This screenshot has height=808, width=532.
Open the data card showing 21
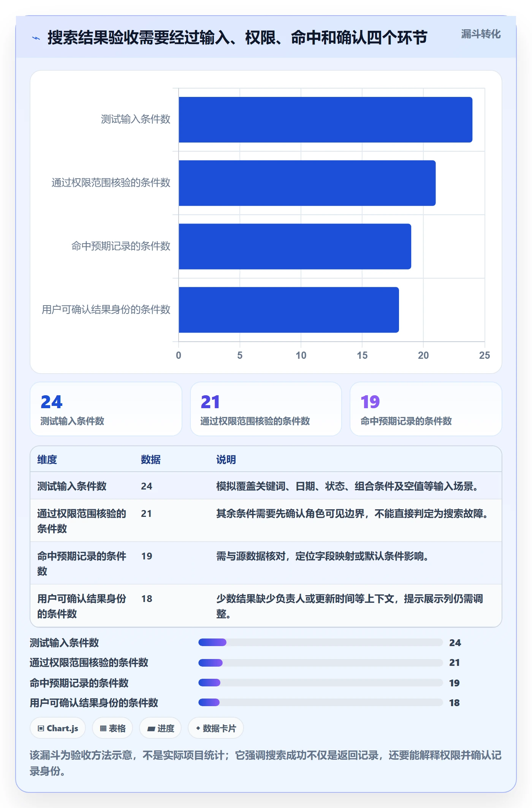click(x=266, y=409)
